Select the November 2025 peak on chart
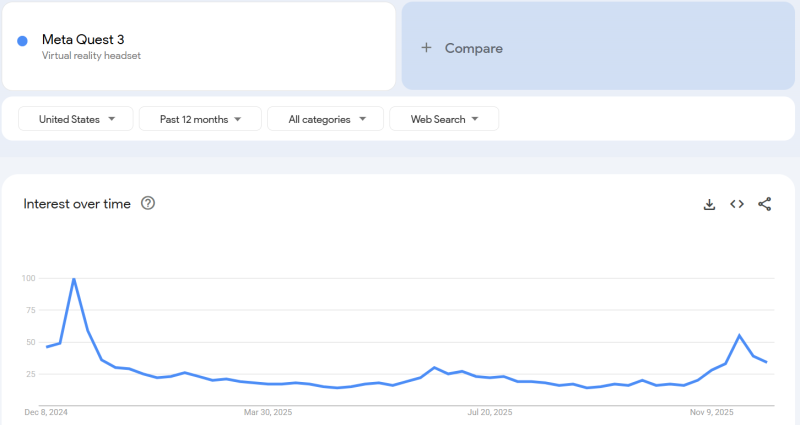Viewport: 800px width, 425px height. click(x=739, y=335)
